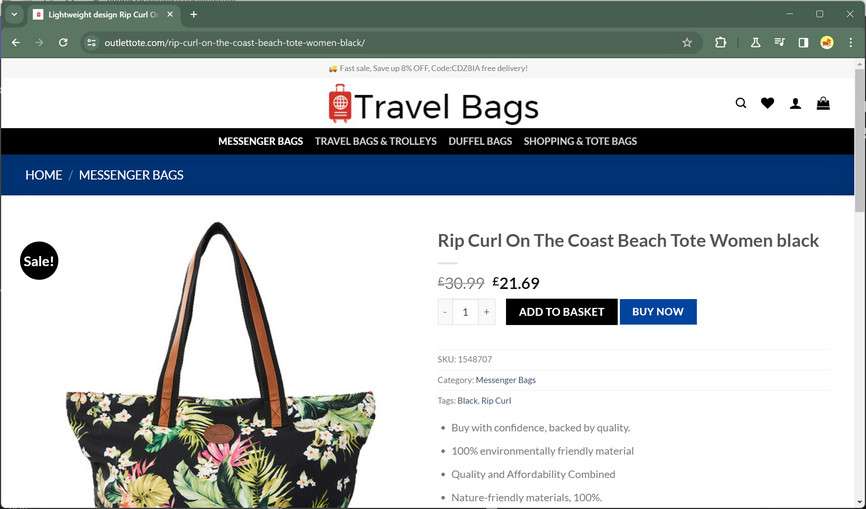Open Shopping & Tote Bags menu
This screenshot has height=509, width=866.
[580, 141]
